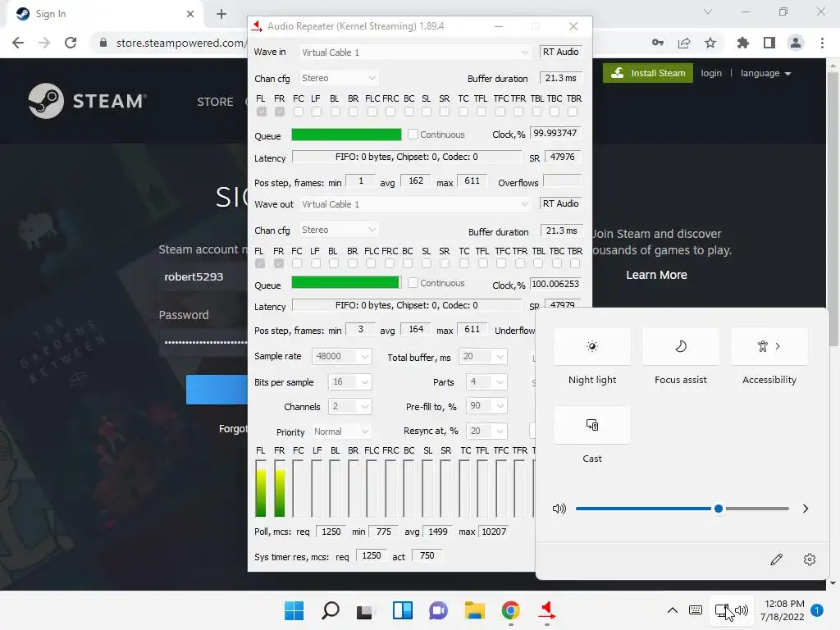Open Windows Start menu in taskbar
The image size is (840, 630).
point(294,610)
